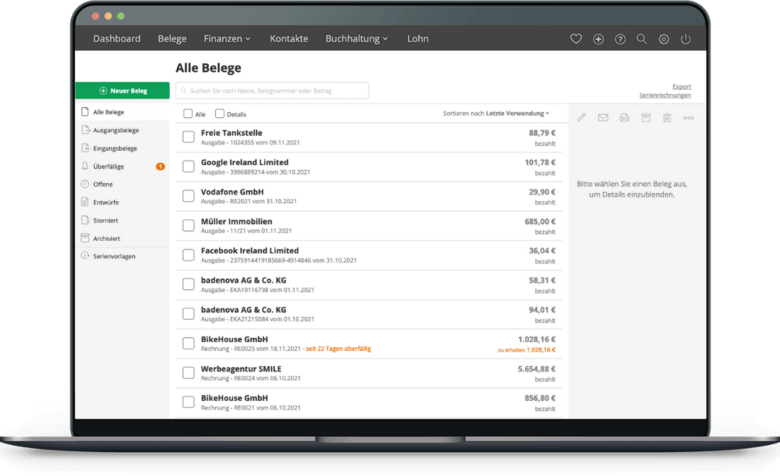Open the help question mark icon
This screenshot has width=780, height=476.
(x=620, y=39)
